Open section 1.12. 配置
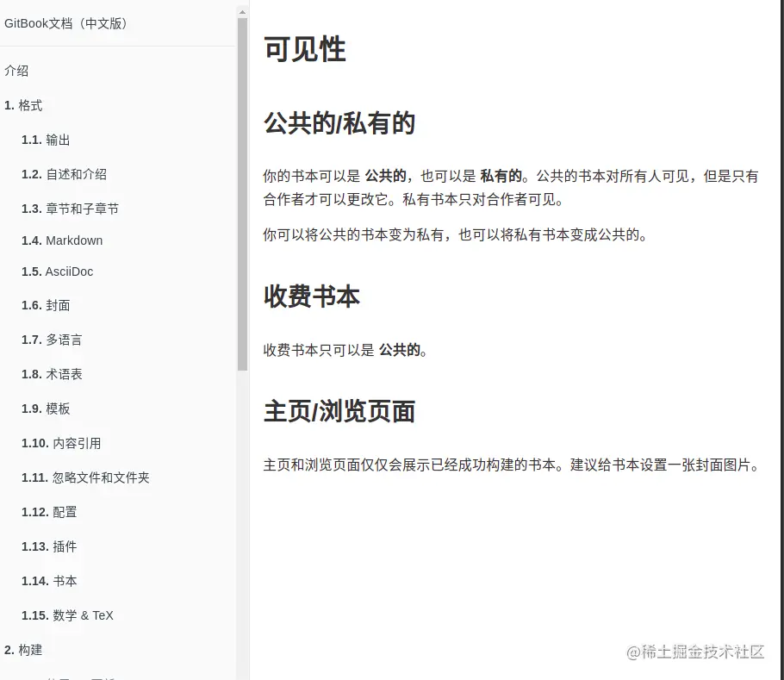This screenshot has height=680, width=784. [x=49, y=512]
